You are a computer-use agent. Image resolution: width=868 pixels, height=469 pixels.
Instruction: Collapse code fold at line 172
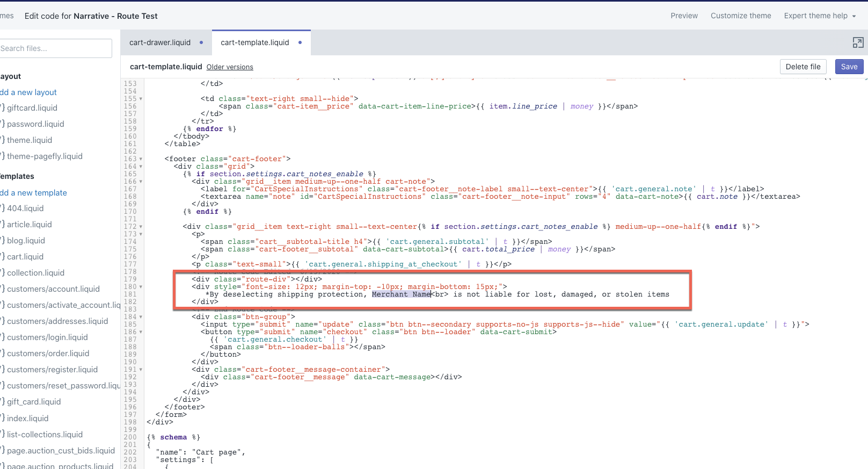(x=141, y=227)
